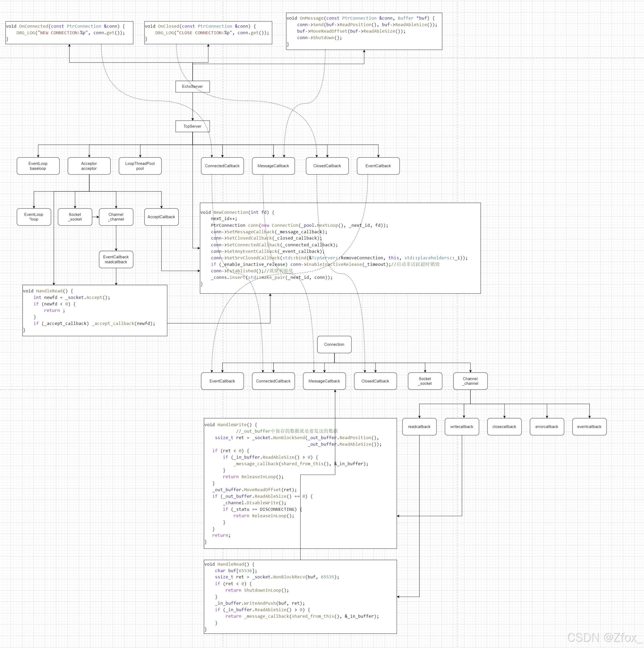Screen dimensions: 644x648
Task: Click the eventcallback node under Channel
Action: (589, 427)
